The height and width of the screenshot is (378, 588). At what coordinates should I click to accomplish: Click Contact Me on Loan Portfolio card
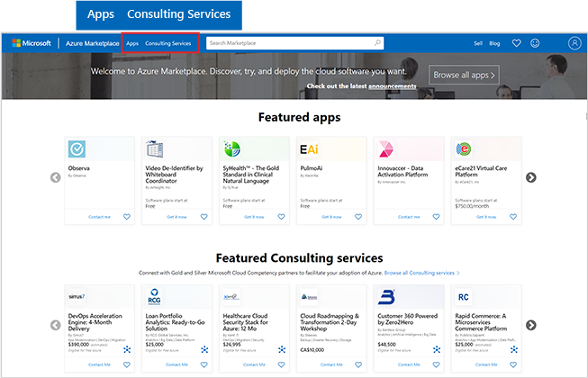176,364
